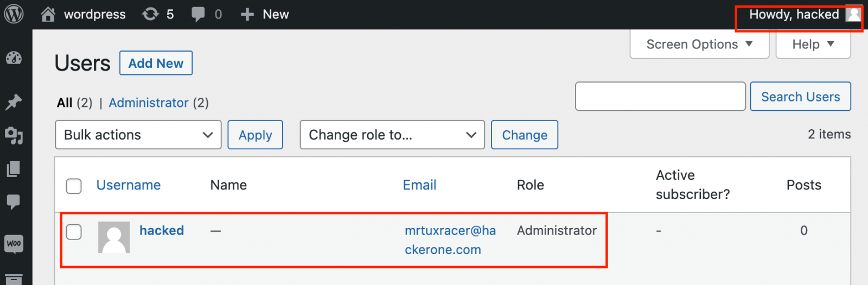The width and height of the screenshot is (868, 285).
Task: Open the Change role to… dropdown
Action: click(x=392, y=135)
